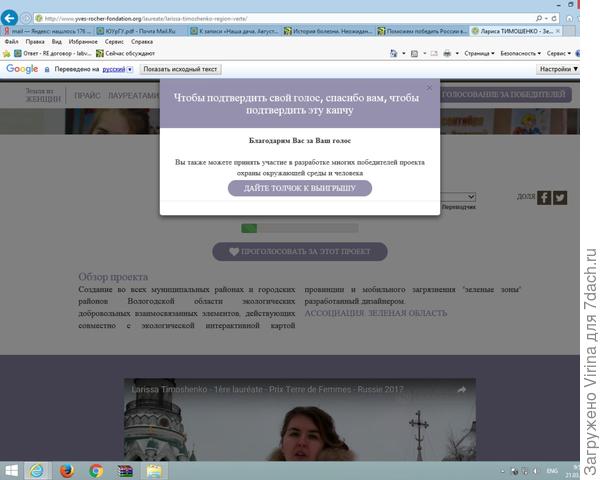Open the translator language select box

(458, 197)
